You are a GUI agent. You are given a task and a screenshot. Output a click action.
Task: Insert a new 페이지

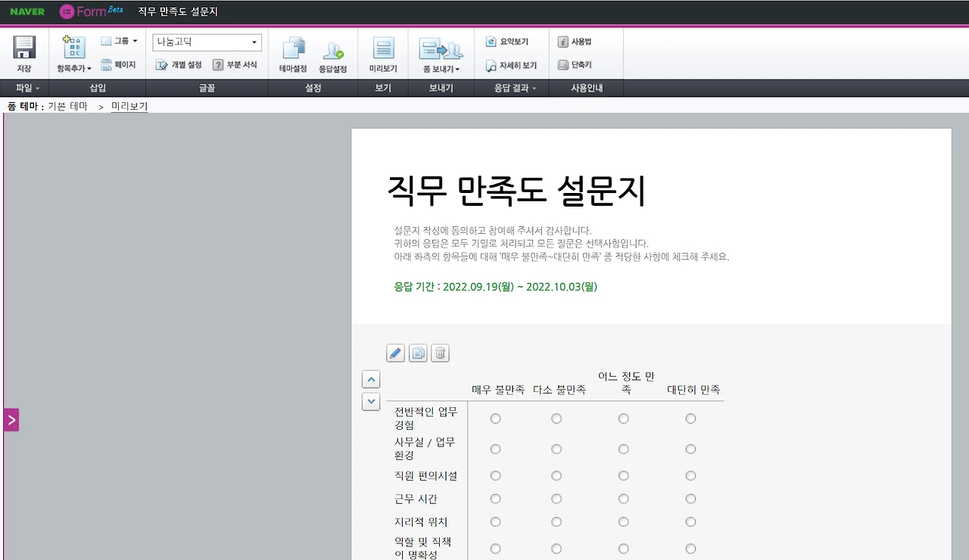click(x=119, y=65)
